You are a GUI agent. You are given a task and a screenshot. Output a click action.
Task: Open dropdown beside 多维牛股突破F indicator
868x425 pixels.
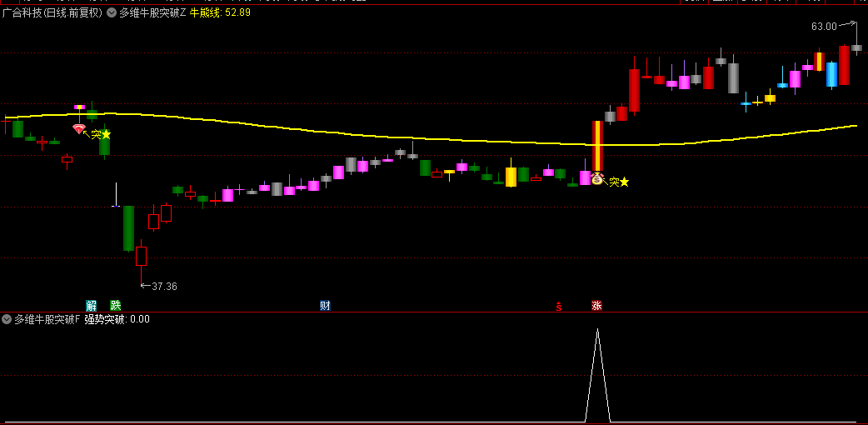point(7,319)
